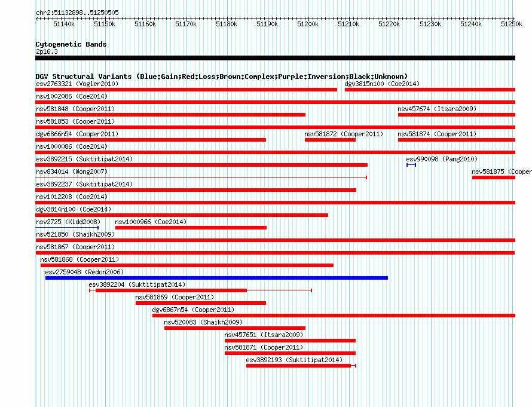The height and width of the screenshot is (407, 532).
Task: Select the red nsv581871 loss bar
Action: [290, 353]
